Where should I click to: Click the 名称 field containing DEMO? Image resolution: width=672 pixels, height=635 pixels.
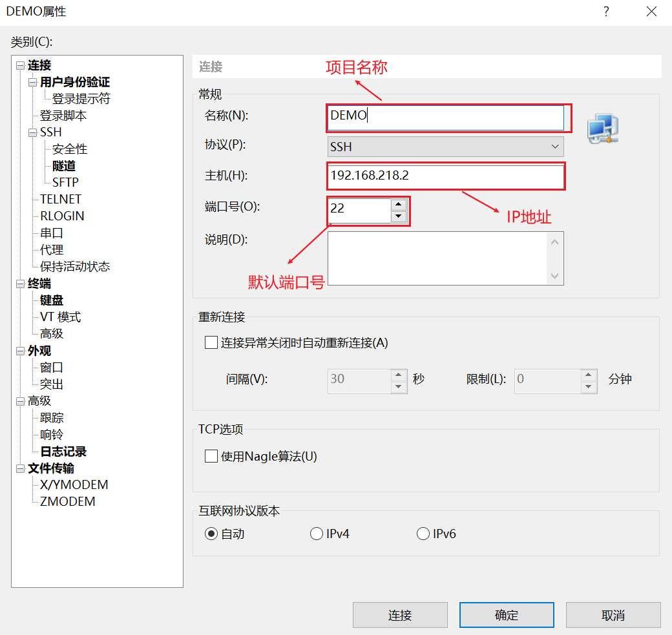point(446,118)
